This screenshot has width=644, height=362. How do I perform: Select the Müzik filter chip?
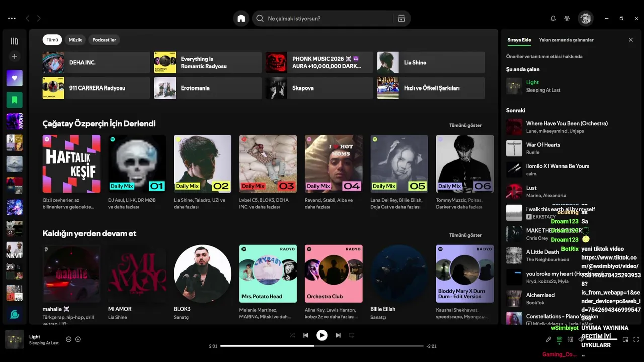[75, 40]
